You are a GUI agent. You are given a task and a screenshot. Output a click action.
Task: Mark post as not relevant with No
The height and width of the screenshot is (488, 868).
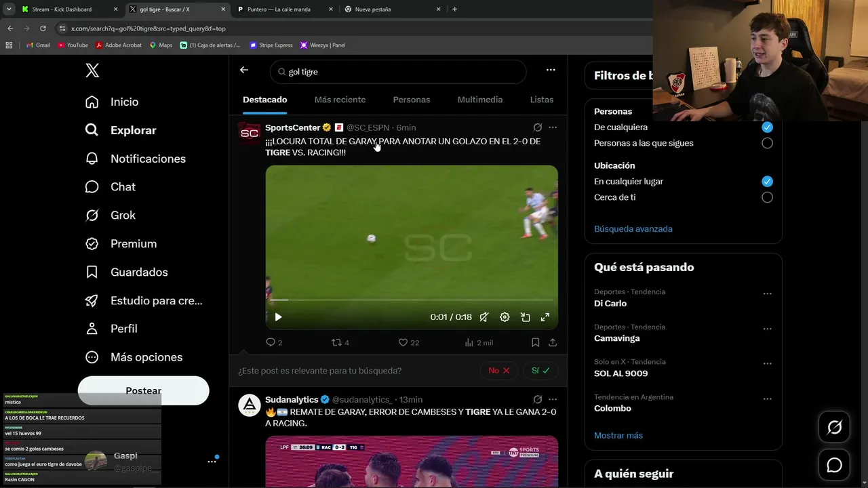coord(499,371)
